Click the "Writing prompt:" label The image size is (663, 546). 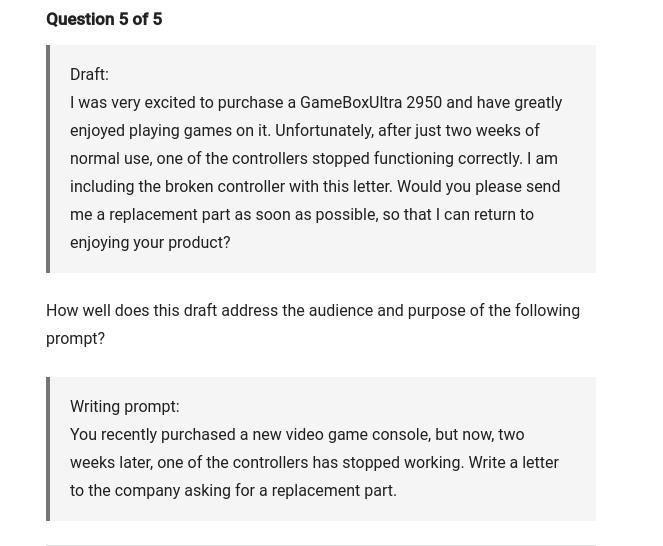pos(124,406)
